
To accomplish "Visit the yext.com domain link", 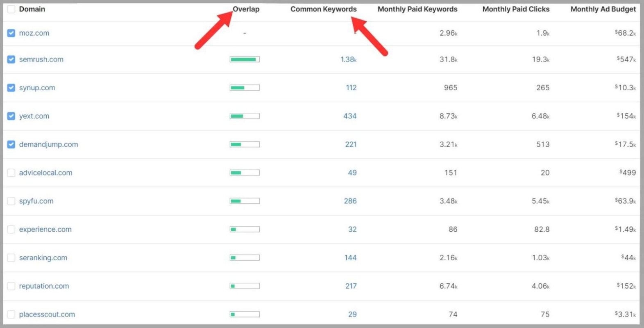I will 34,116.
